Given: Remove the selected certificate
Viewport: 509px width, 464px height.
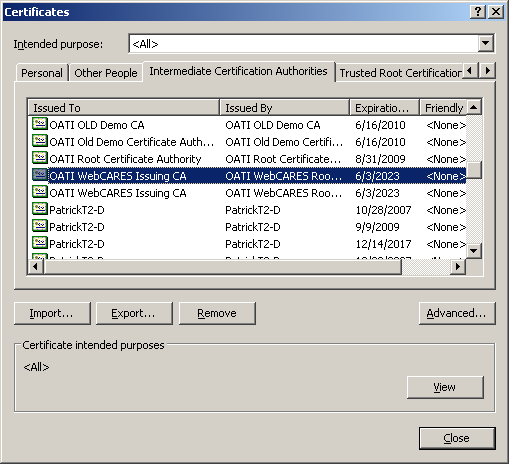Looking at the screenshot, I should 217,313.
